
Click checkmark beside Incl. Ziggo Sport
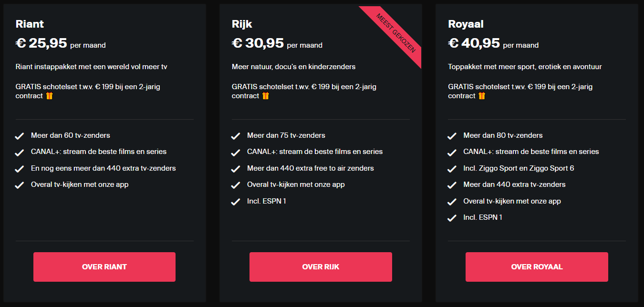click(452, 169)
